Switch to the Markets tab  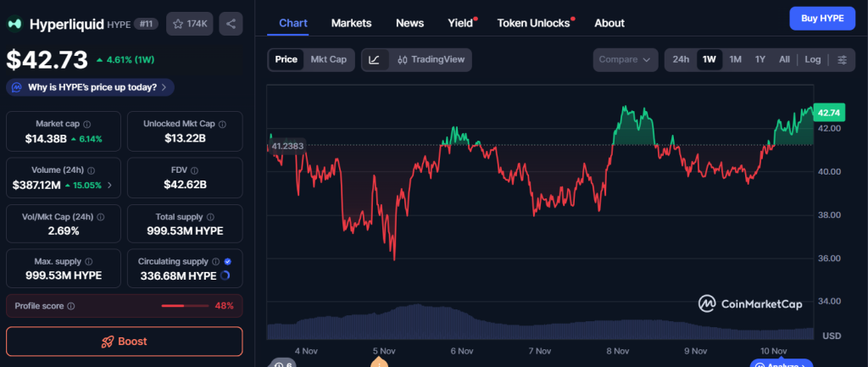[x=351, y=23]
